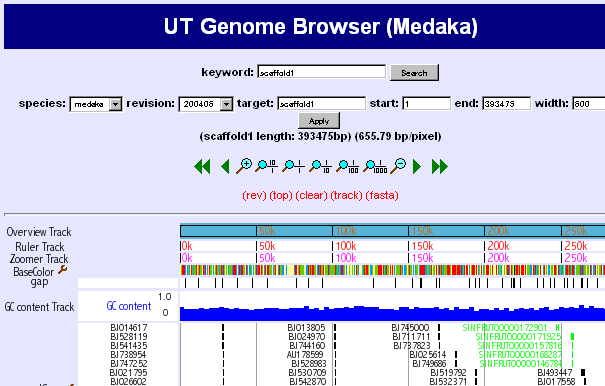Select the 1/10 zoom magnifier icon
The height and width of the screenshot is (386, 605).
[x=320, y=166]
